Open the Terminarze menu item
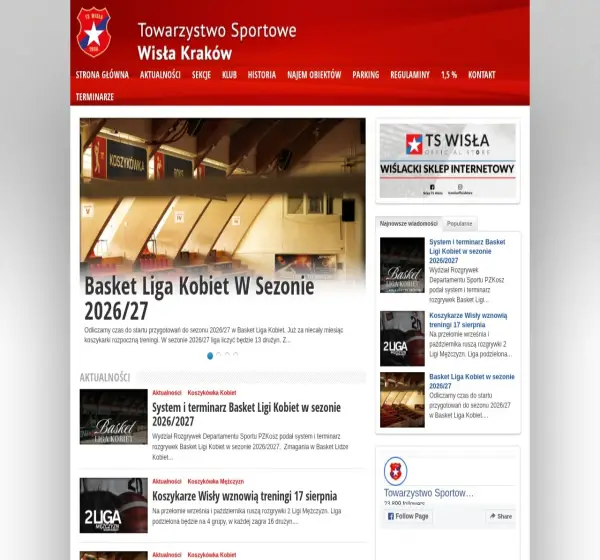 [x=95, y=97]
